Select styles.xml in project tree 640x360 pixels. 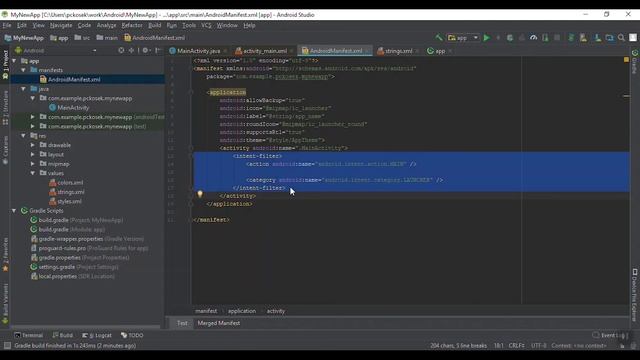click(69, 201)
